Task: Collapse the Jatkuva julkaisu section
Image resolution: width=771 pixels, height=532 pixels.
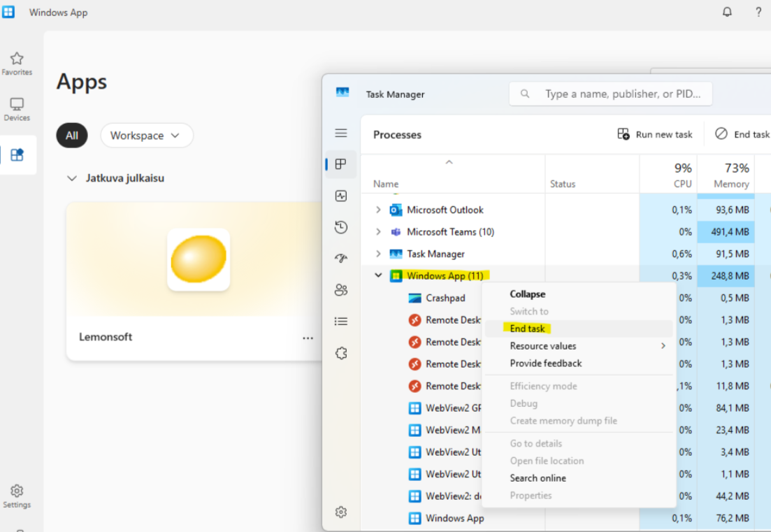Action: pyautogui.click(x=71, y=178)
